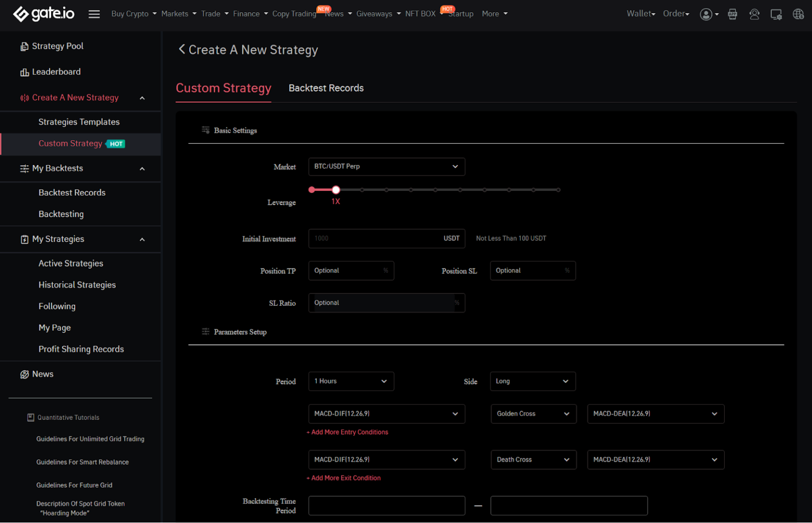Open the language globe icon
Image resolution: width=812 pixels, height=523 pixels.
point(798,14)
